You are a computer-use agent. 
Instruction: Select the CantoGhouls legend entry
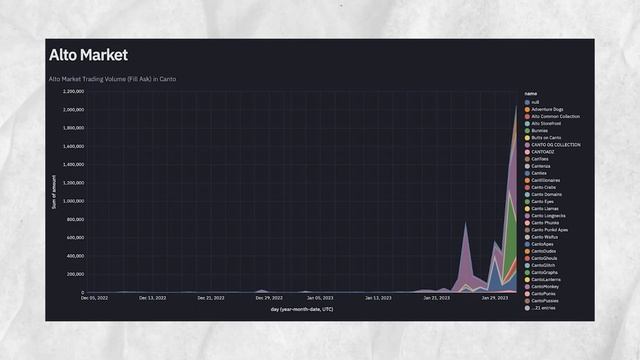tap(540, 258)
